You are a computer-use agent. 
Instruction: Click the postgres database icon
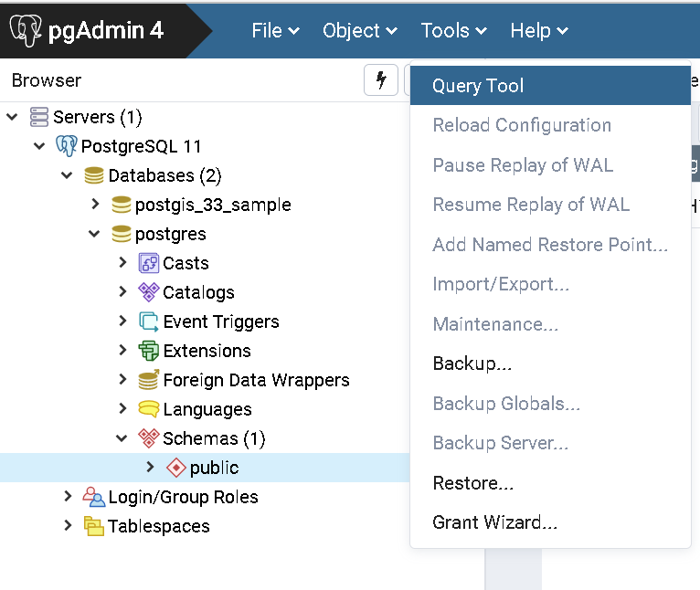point(121,234)
